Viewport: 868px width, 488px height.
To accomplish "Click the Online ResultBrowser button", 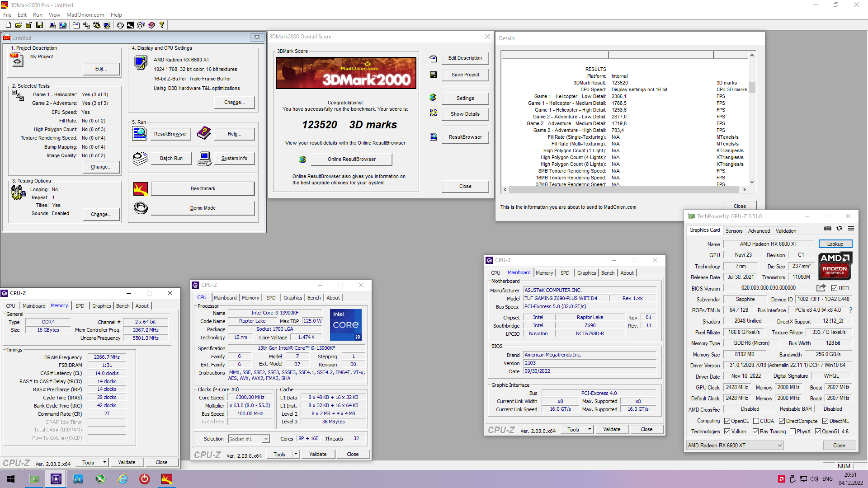I will 352,160.
